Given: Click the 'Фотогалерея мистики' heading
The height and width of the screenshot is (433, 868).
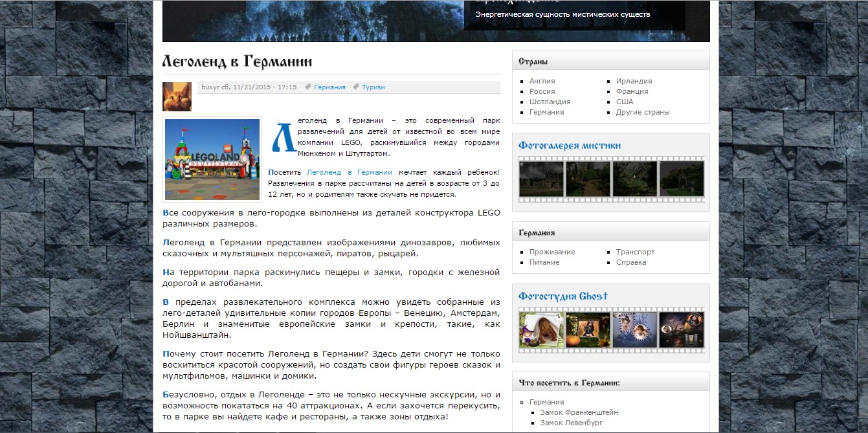Looking at the screenshot, I should tap(570, 146).
